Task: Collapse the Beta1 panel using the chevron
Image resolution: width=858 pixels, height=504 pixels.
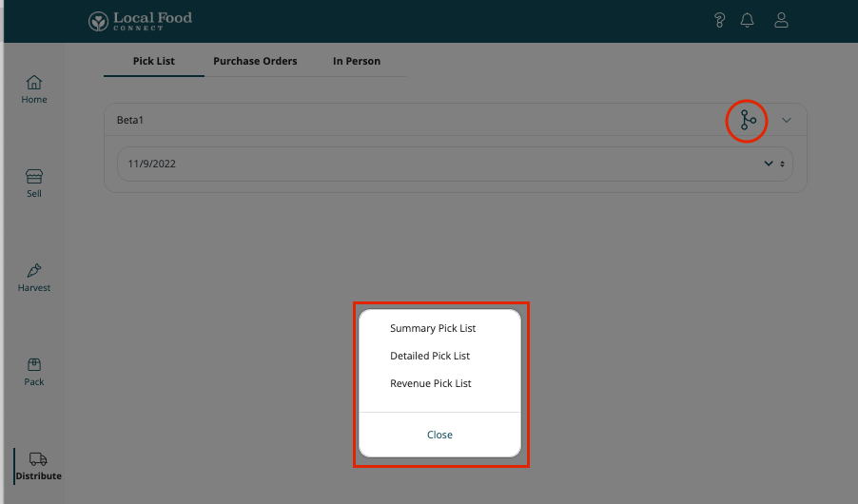Action: pos(787,121)
